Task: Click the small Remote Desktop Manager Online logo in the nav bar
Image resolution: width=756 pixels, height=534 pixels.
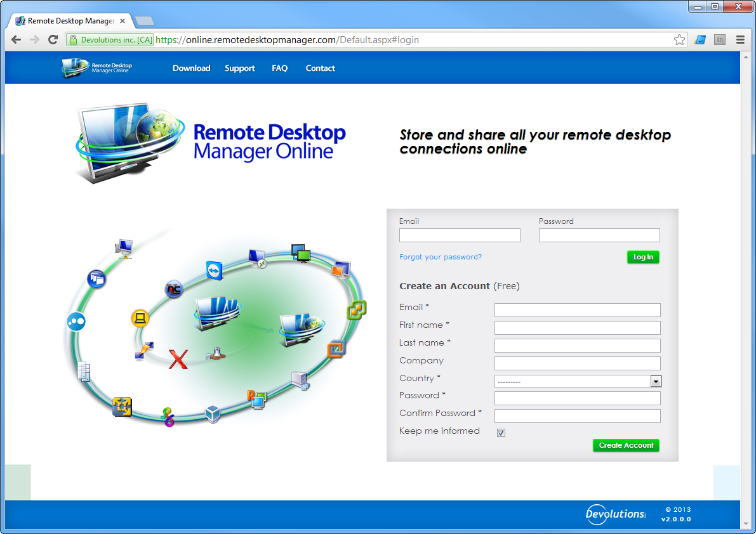Action: click(x=96, y=68)
